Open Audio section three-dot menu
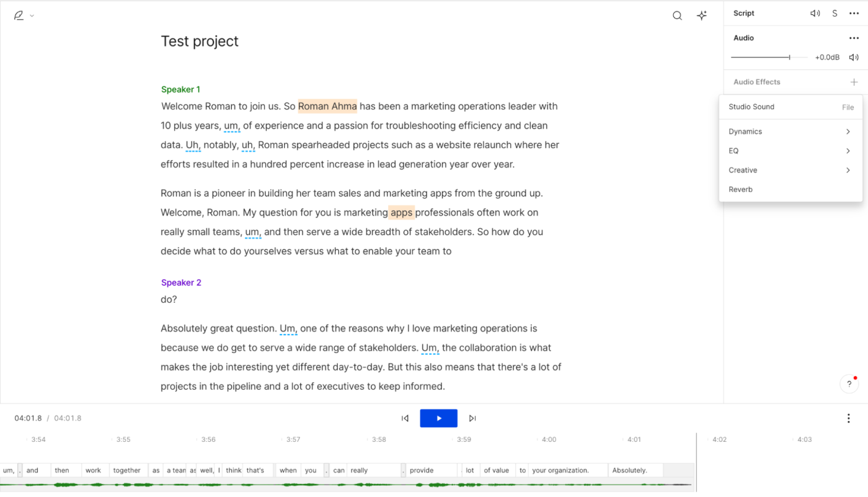868x497 pixels. (x=854, y=38)
